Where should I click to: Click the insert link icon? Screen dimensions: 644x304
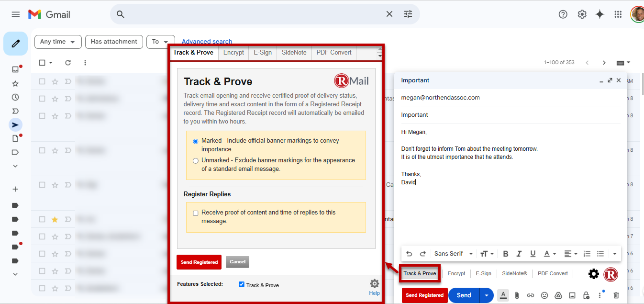click(x=531, y=295)
